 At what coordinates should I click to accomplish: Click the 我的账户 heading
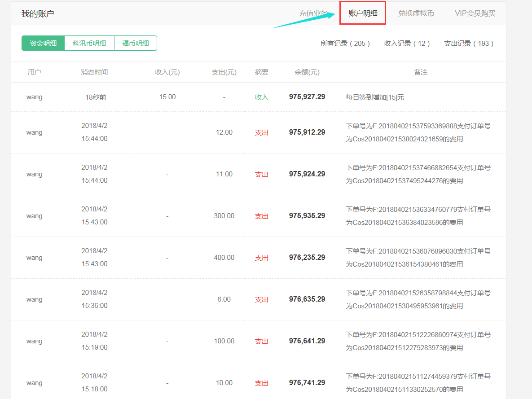click(38, 13)
